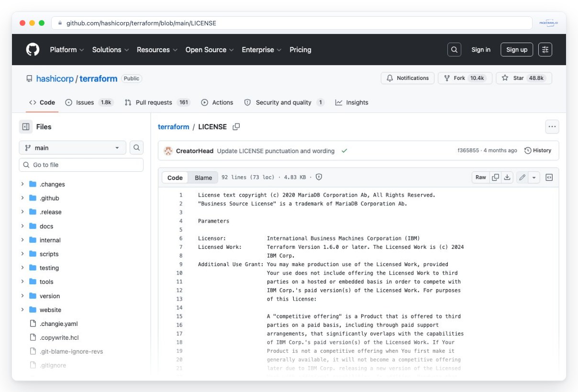578x392 pixels.
Task: Click the Sign up button
Action: click(517, 50)
